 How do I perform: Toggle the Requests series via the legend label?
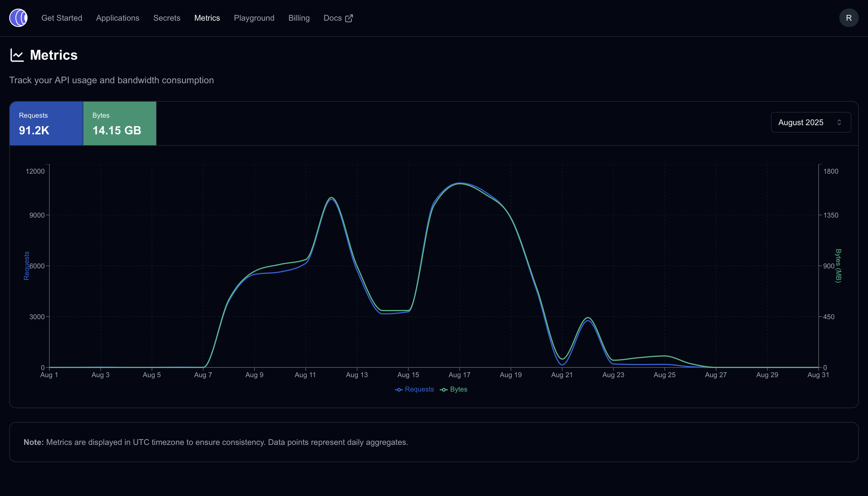point(419,390)
